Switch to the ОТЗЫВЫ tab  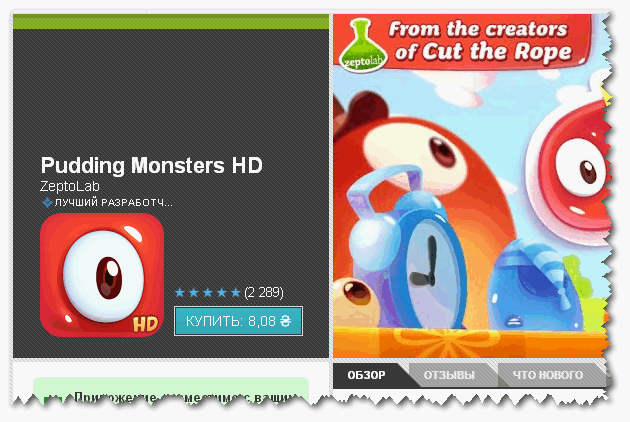click(450, 375)
